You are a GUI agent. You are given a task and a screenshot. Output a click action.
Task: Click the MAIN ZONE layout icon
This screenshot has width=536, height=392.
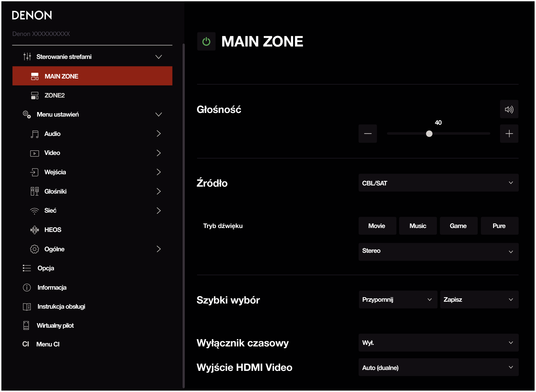(35, 76)
